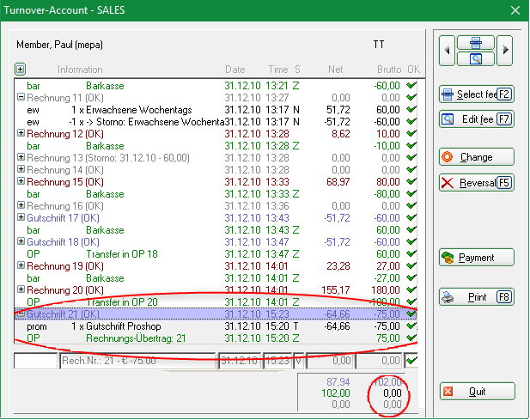Click the 87,94 net total value
Image resolution: width=530 pixels, height=420 pixels.
pyautogui.click(x=338, y=382)
